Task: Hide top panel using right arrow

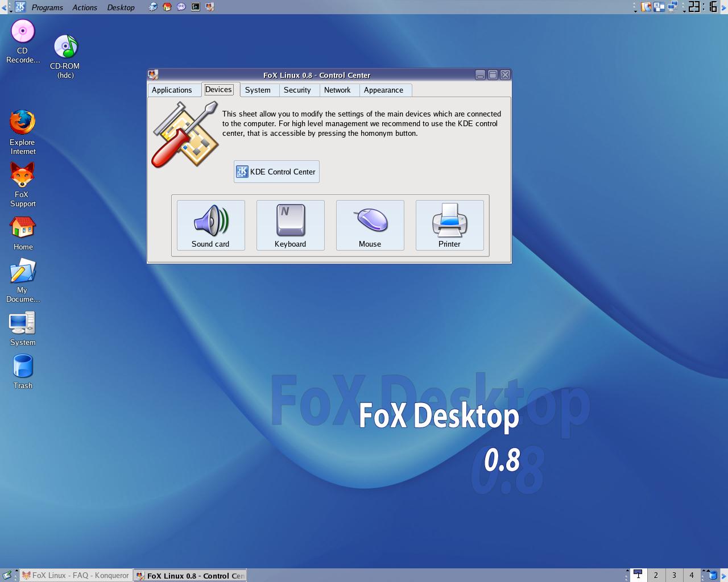Action: coord(725,7)
